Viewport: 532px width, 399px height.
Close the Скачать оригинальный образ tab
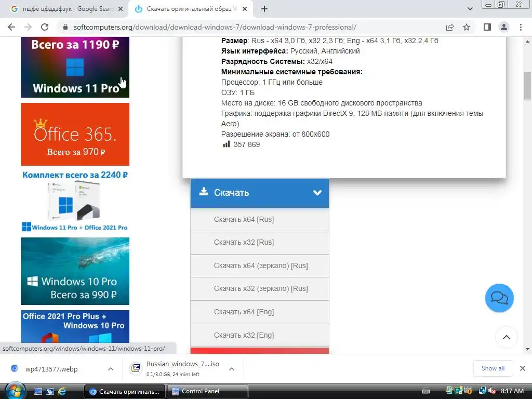245,9
